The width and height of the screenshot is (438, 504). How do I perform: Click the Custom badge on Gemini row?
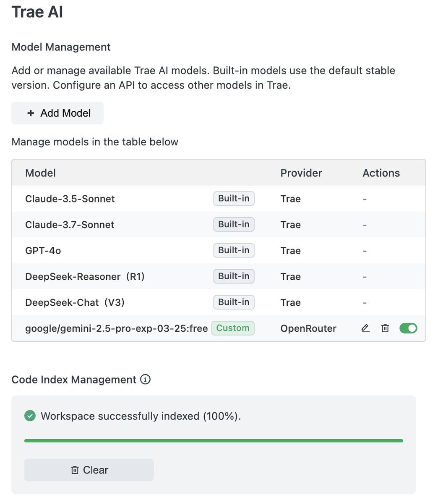coord(233,328)
